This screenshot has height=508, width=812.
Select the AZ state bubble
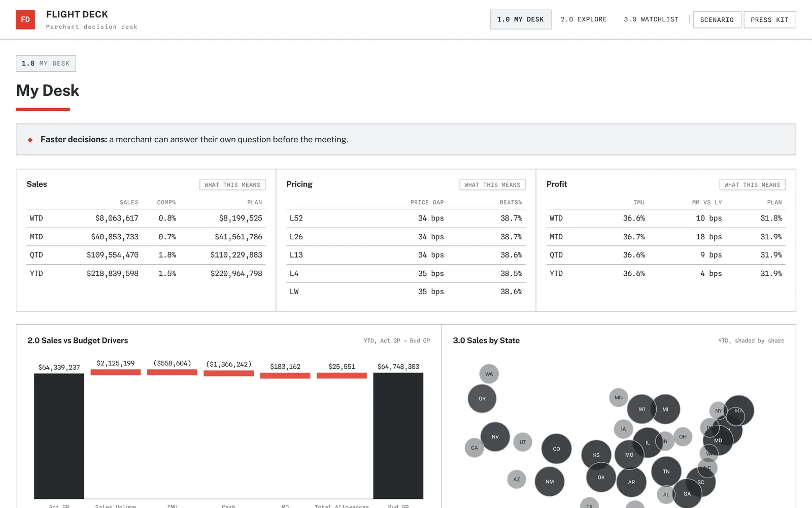[517, 479]
